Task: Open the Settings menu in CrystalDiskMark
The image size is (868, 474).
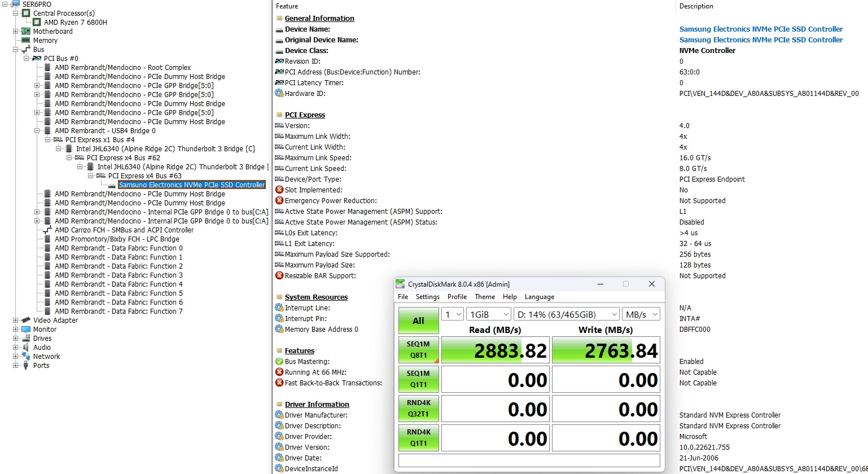Action: click(x=428, y=297)
